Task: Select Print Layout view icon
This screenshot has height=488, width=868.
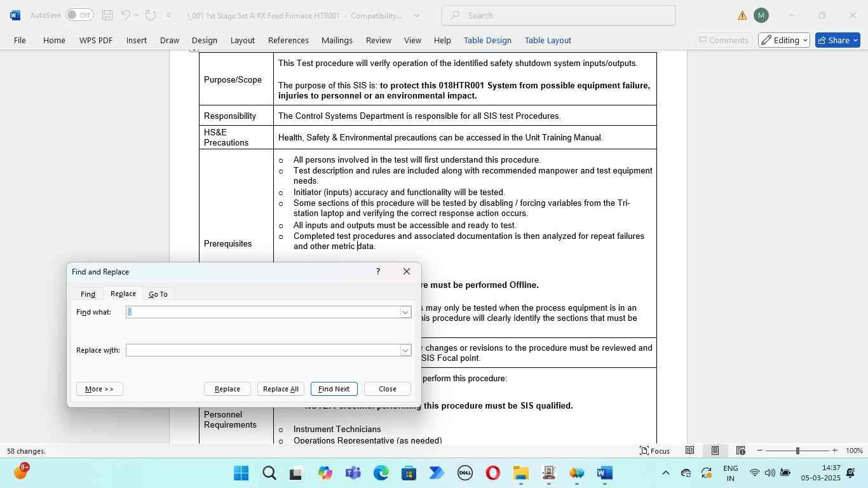Action: 715,451
